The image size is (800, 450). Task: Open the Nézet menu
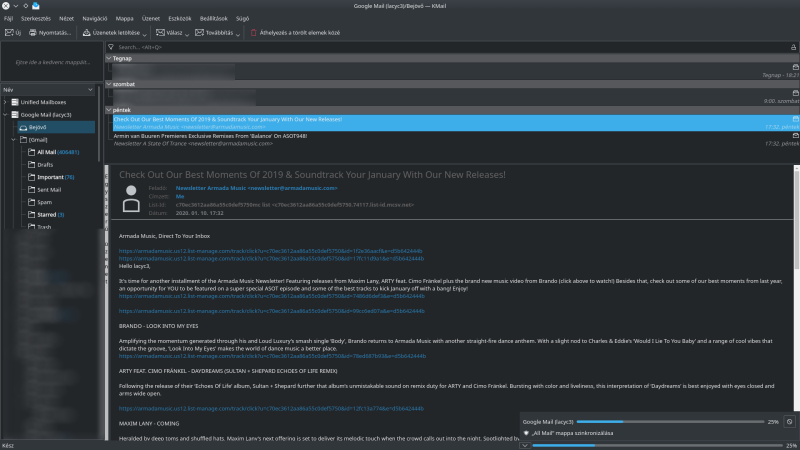[66, 18]
